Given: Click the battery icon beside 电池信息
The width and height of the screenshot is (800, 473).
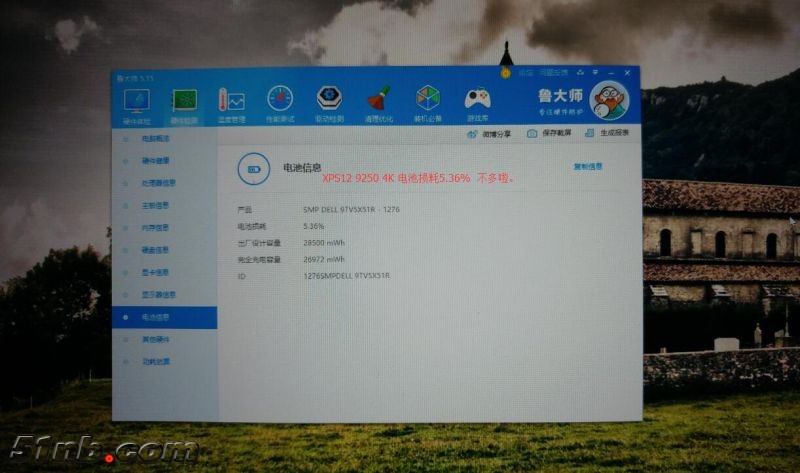Looking at the screenshot, I should [254, 169].
